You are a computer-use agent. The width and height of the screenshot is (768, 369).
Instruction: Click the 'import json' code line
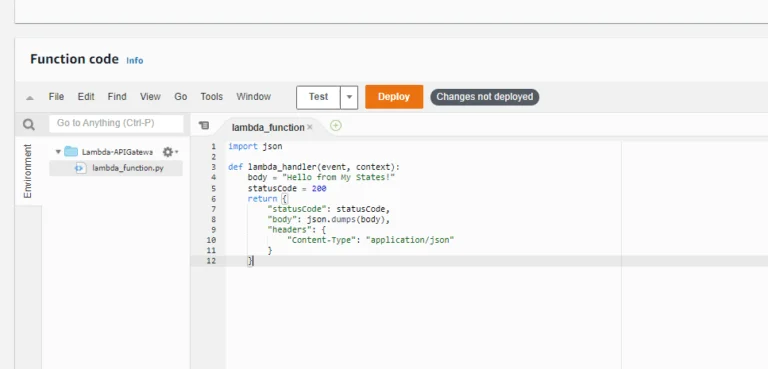tap(255, 147)
